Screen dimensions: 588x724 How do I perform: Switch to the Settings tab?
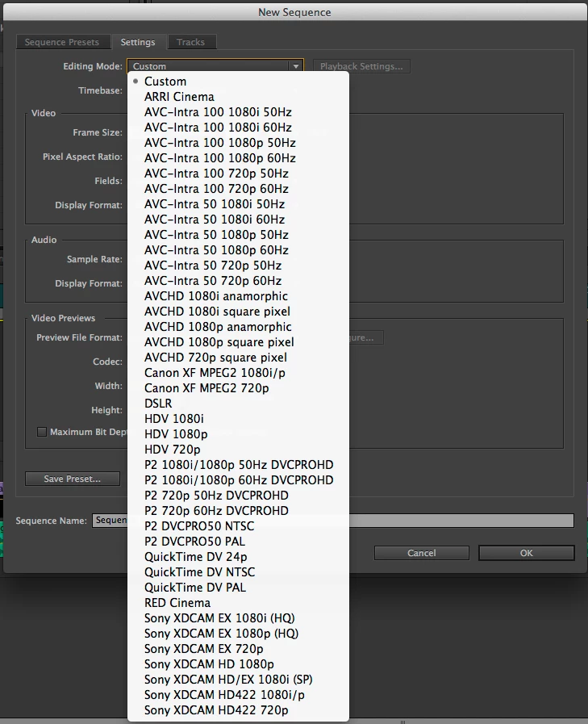coord(138,42)
